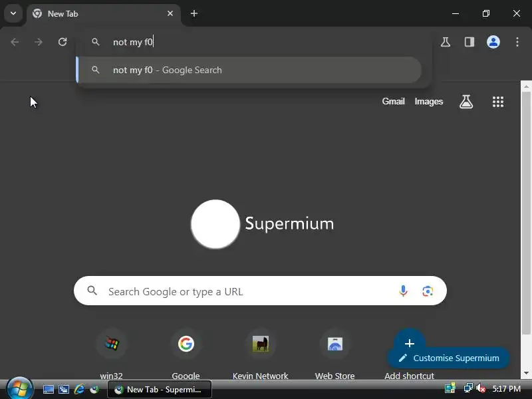Click the network tray icon
The image size is (532, 399).
[x=468, y=388]
